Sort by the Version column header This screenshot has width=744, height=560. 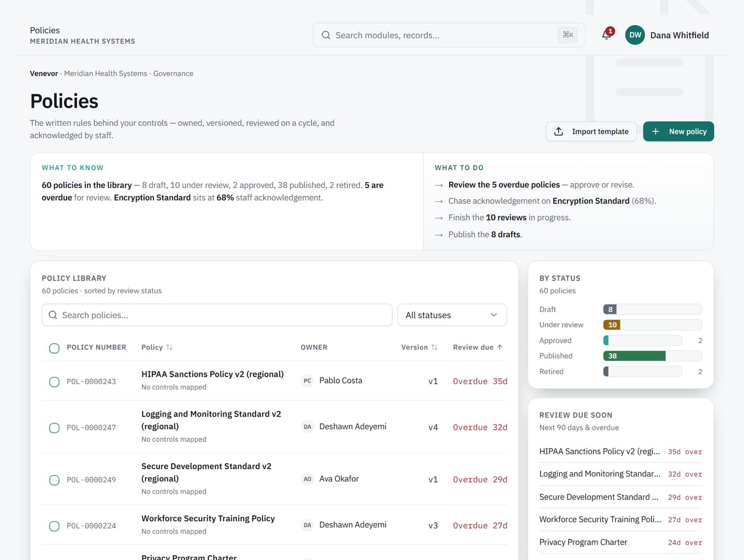coord(419,347)
